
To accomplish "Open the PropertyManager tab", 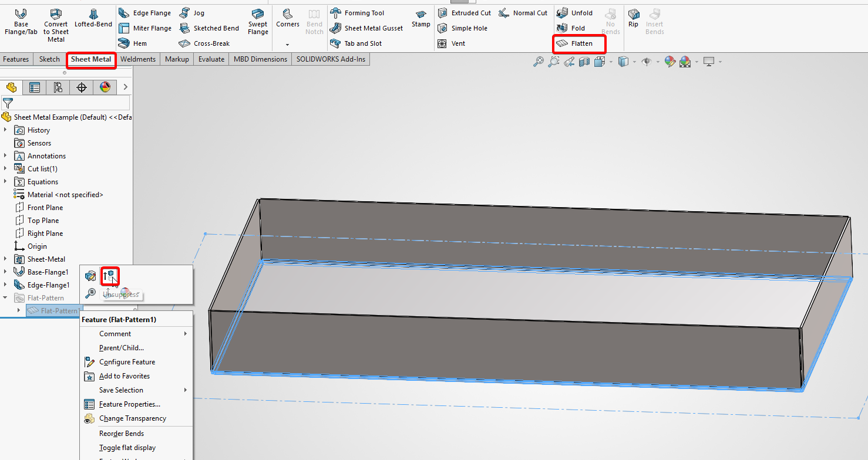I will coord(35,87).
